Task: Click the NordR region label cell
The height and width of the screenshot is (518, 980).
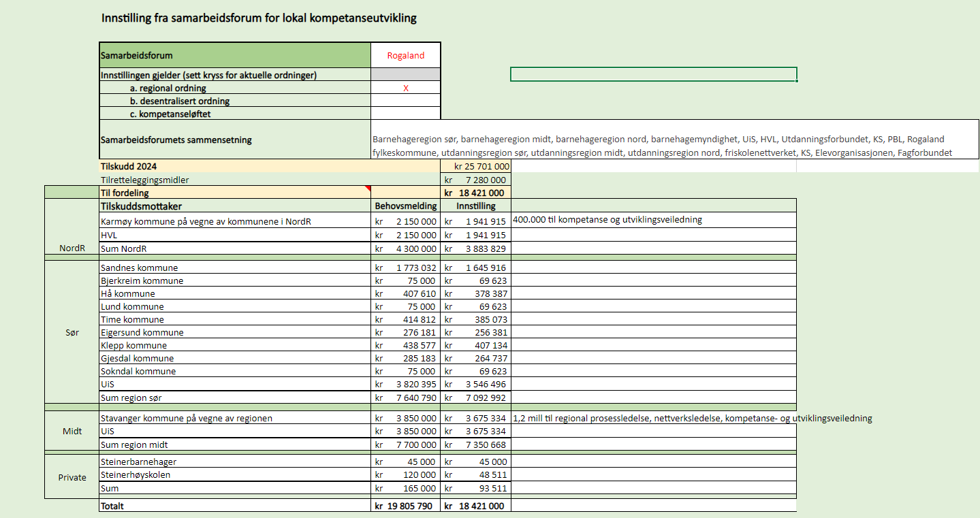Action: pos(72,248)
